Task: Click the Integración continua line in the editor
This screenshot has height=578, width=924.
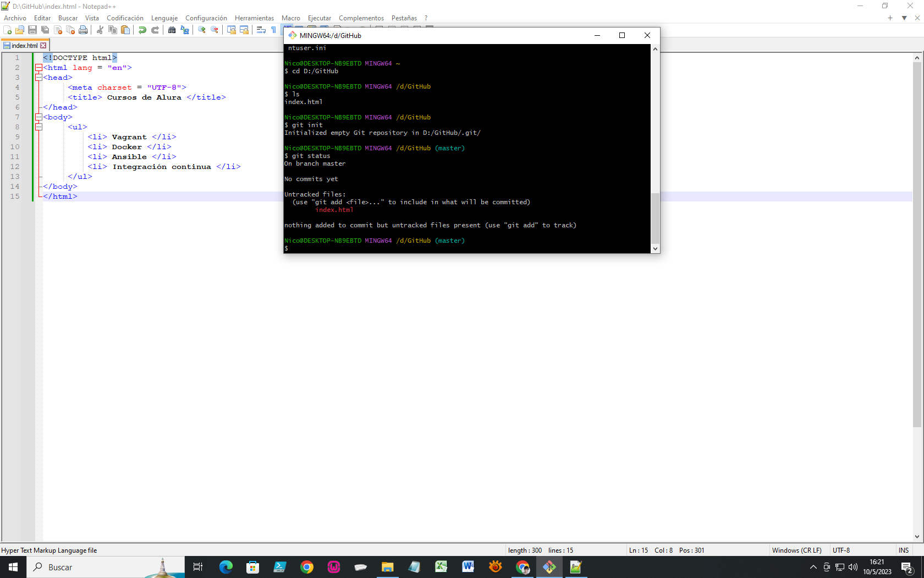Action: tap(164, 167)
